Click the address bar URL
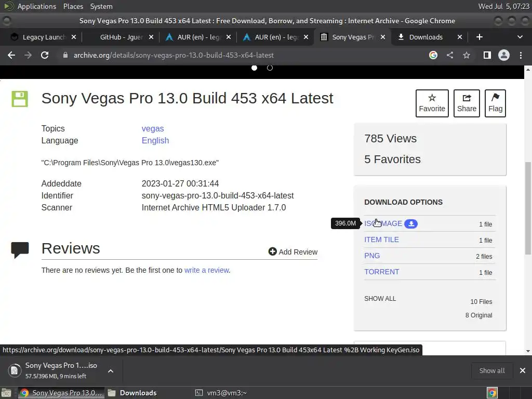Viewport: 532px width, 399px height. 174,55
